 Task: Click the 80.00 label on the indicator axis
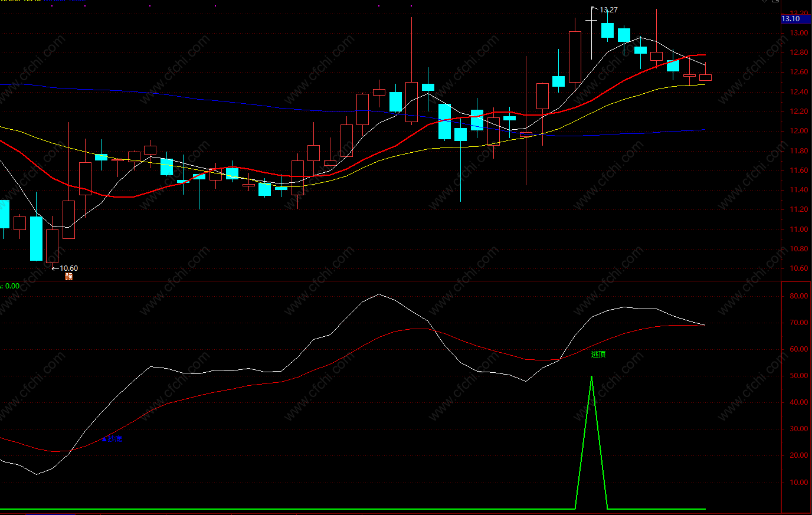pyautogui.click(x=799, y=296)
